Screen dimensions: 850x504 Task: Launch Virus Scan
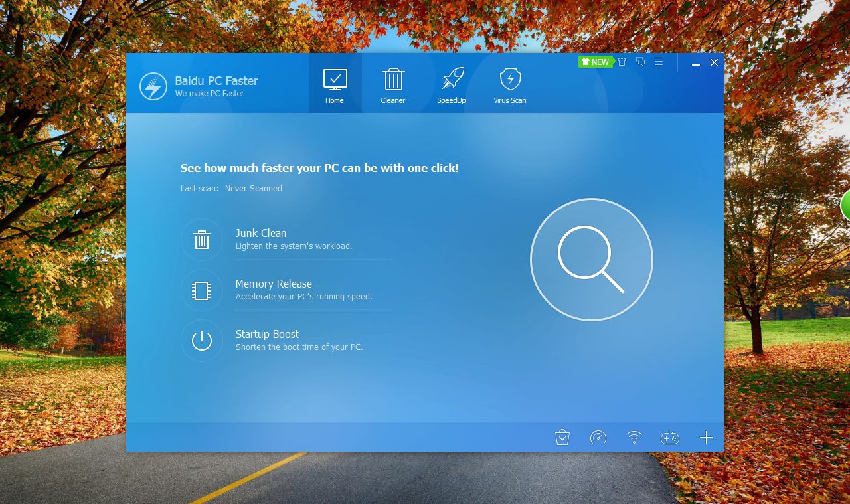(510, 83)
